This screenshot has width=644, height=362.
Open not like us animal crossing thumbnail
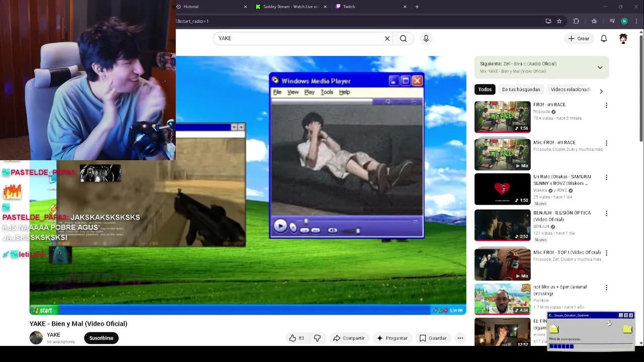[x=502, y=299]
